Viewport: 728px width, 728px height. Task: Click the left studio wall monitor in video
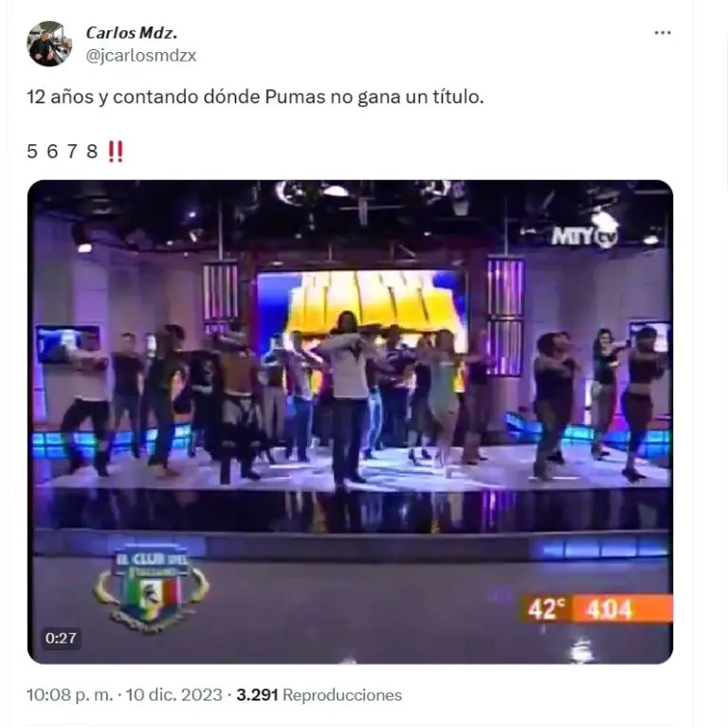[68, 343]
